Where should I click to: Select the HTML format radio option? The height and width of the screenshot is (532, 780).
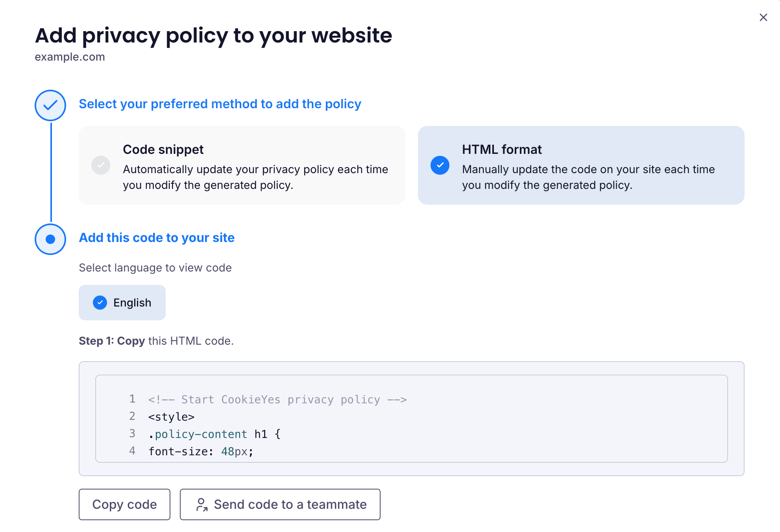coord(440,165)
